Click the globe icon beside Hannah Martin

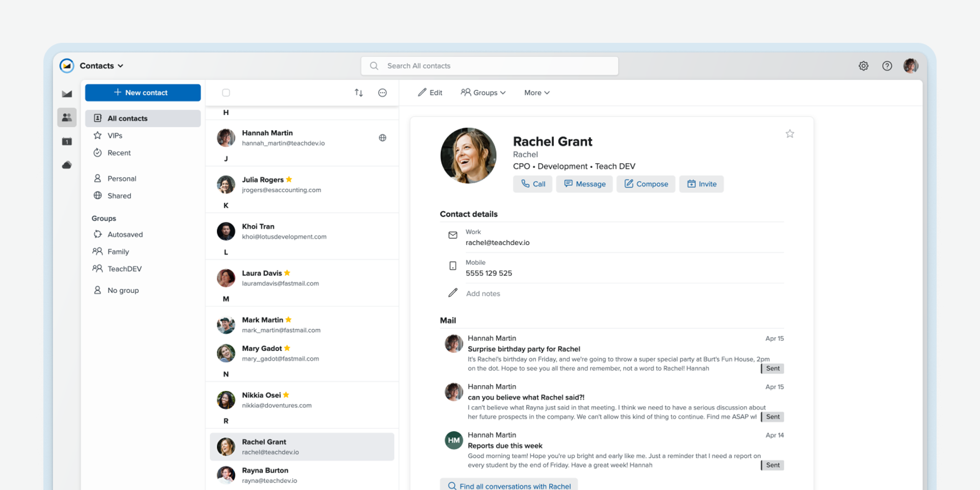[x=382, y=138]
